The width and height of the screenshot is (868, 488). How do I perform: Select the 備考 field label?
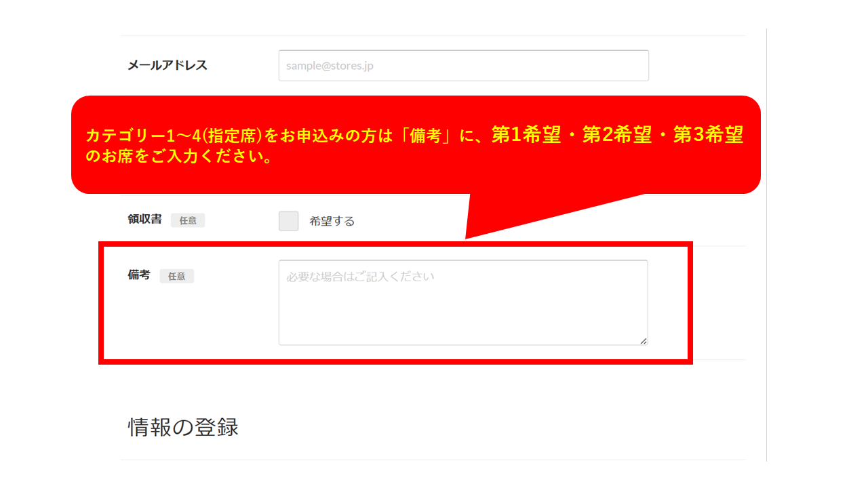(x=139, y=274)
